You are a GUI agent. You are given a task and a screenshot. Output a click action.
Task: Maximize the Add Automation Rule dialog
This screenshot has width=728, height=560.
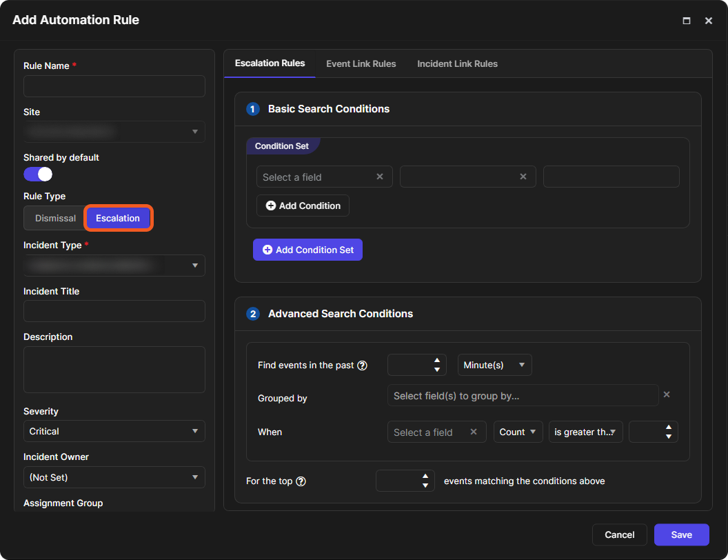686,21
